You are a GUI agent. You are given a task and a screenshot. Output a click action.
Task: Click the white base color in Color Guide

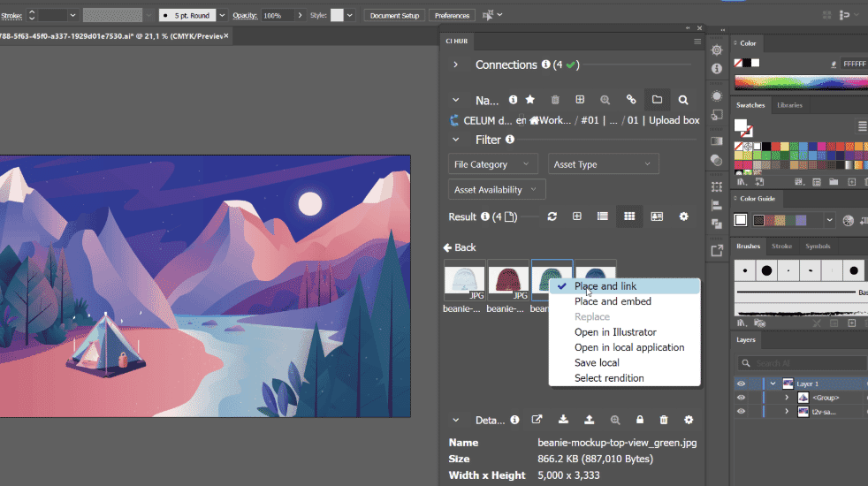point(741,220)
